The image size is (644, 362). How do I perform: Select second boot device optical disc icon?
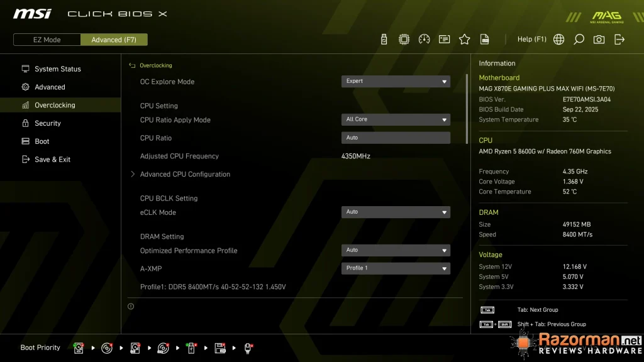coord(107,348)
